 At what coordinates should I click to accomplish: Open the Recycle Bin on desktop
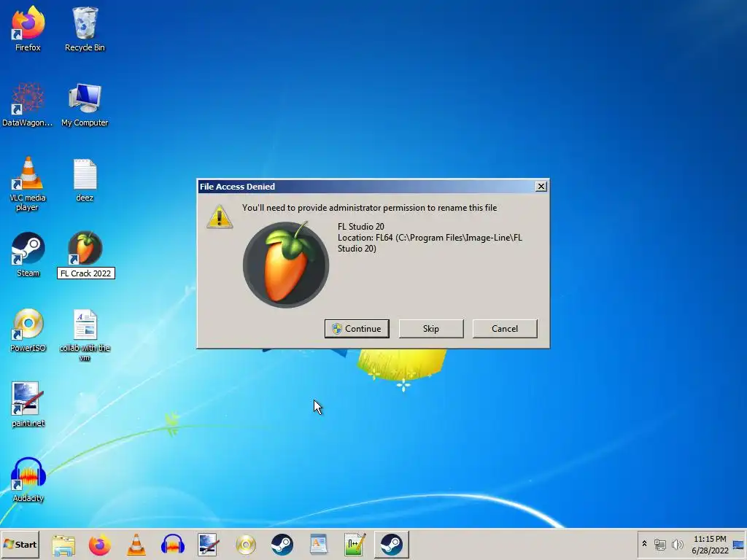[x=85, y=28]
